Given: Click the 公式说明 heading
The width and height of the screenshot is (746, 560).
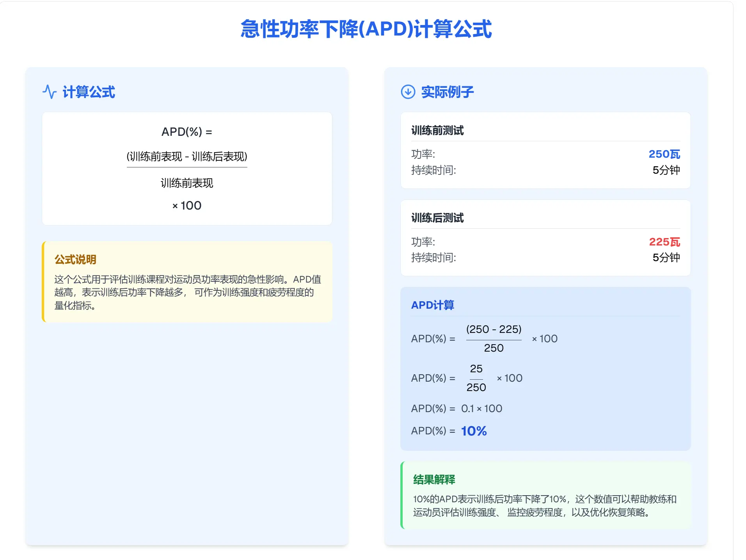Looking at the screenshot, I should pos(75,260).
